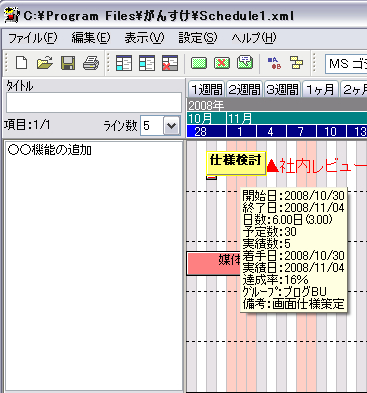Open the 編集(E) menu
The image size is (367, 393).
click(91, 38)
